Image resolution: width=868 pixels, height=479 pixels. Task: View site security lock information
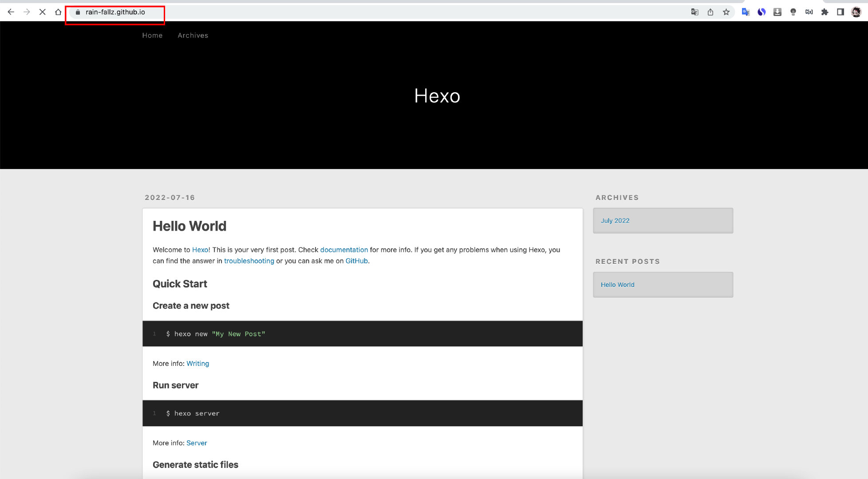click(x=78, y=12)
